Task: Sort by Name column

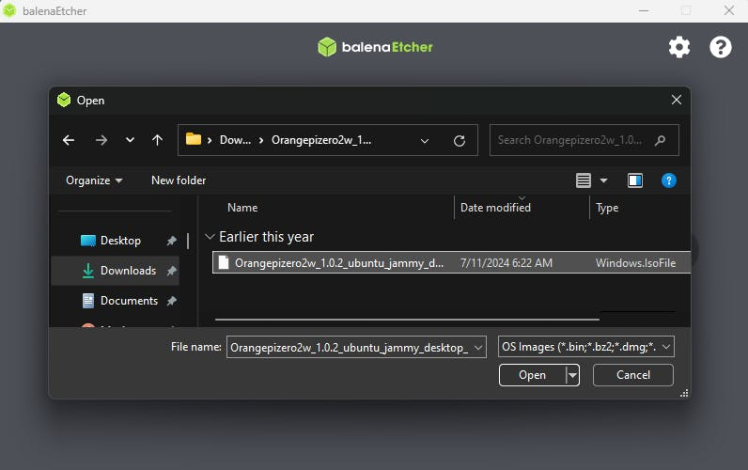Action: (242, 208)
